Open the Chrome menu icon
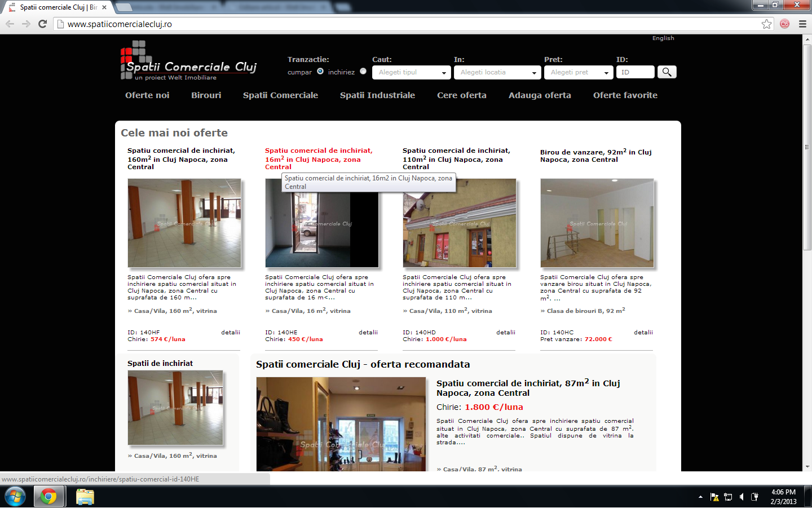This screenshot has height=508, width=812. (x=802, y=24)
